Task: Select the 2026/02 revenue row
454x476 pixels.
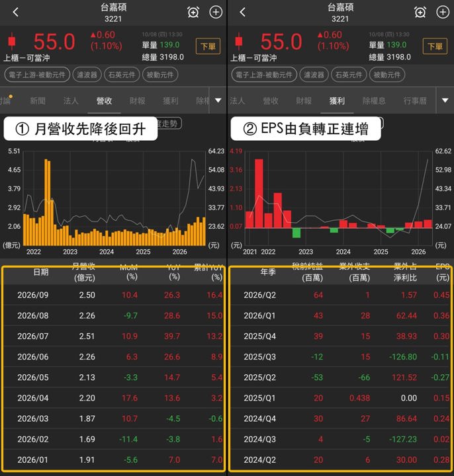Action: [x=114, y=439]
